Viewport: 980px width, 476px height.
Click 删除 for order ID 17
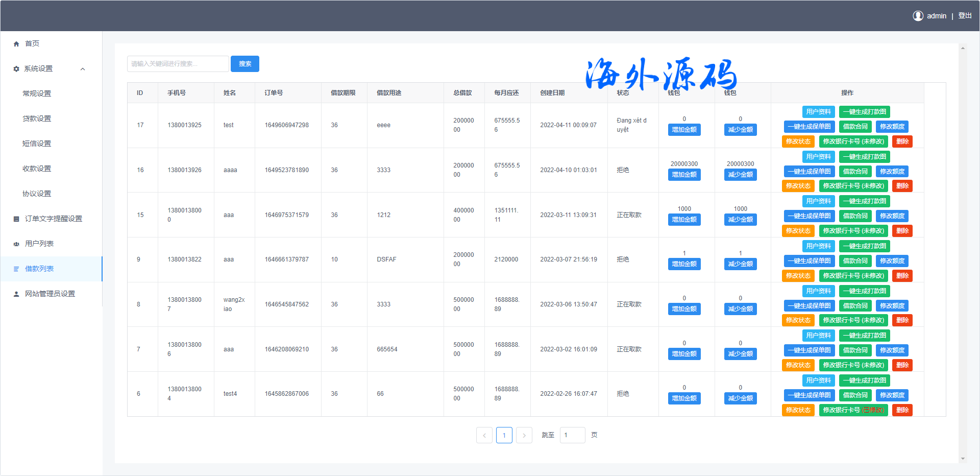click(902, 141)
